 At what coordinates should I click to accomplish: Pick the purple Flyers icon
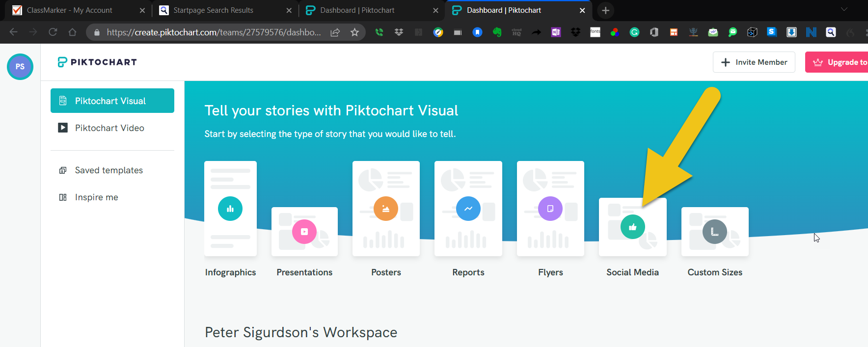[550, 209]
